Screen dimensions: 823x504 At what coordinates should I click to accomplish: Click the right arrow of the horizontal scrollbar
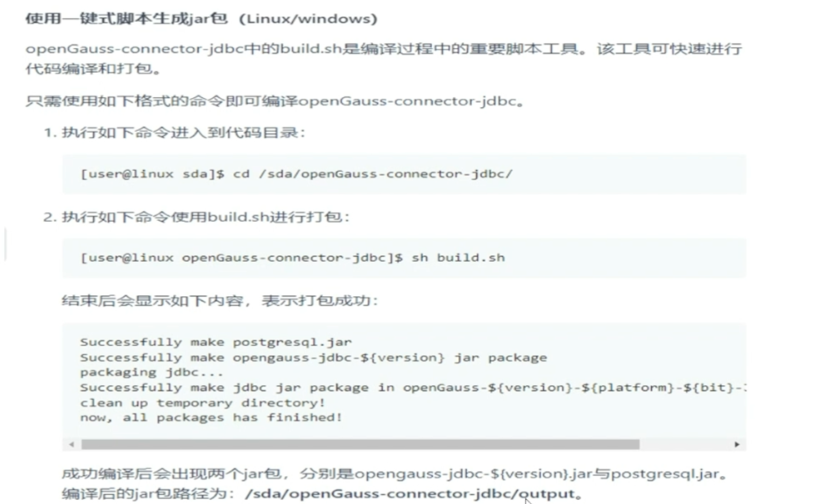point(737,445)
